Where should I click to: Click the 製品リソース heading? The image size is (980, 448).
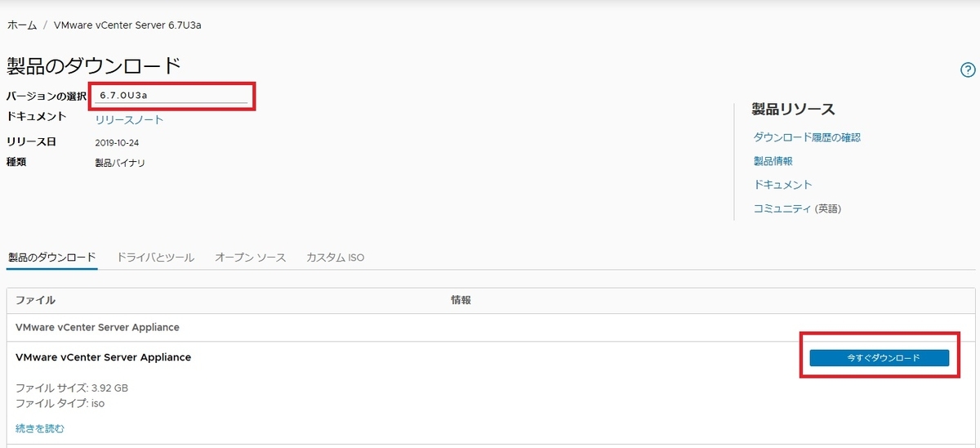click(794, 110)
